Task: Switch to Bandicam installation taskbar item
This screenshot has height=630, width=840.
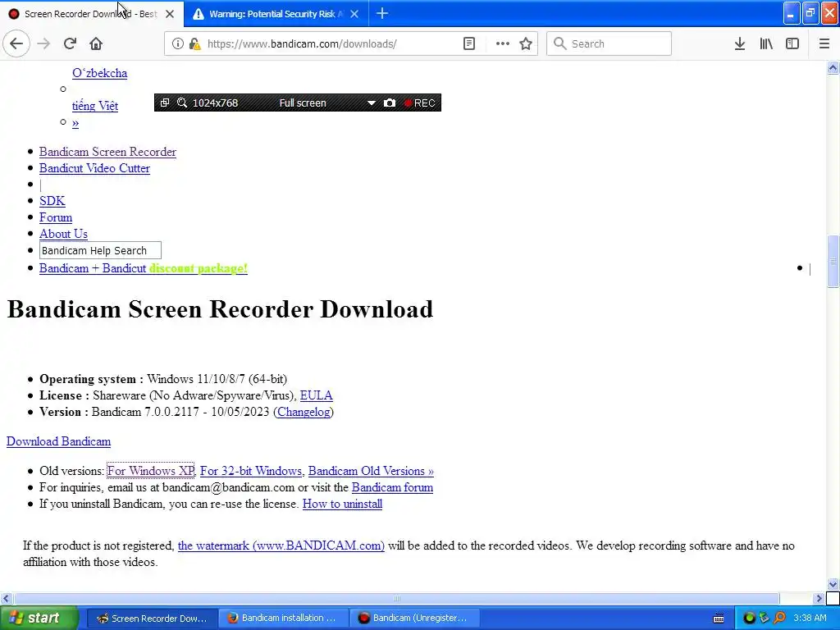Action: (284, 619)
